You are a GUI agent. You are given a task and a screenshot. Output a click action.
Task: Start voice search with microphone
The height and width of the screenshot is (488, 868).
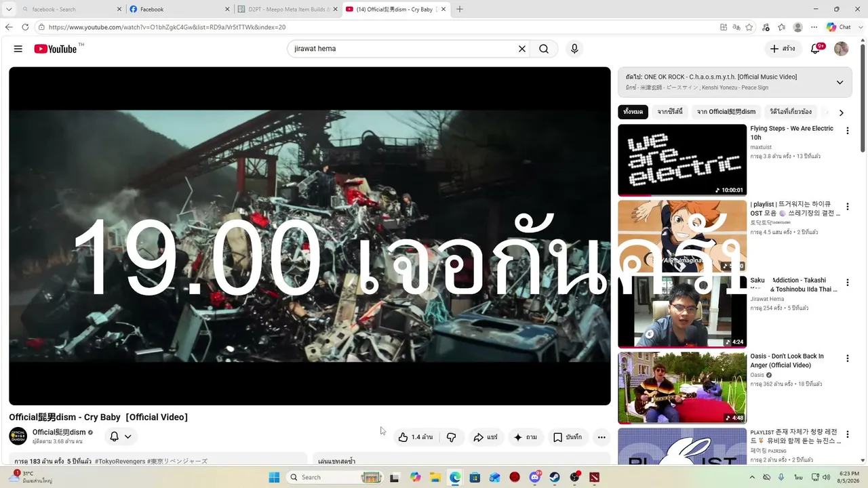click(x=574, y=49)
